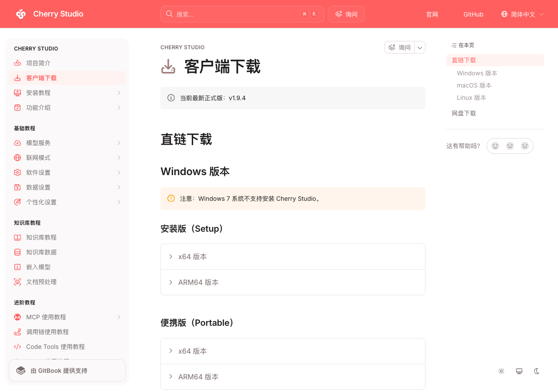Expand Setup x64 版本 section
This screenshot has height=392, width=558.
(x=293, y=257)
